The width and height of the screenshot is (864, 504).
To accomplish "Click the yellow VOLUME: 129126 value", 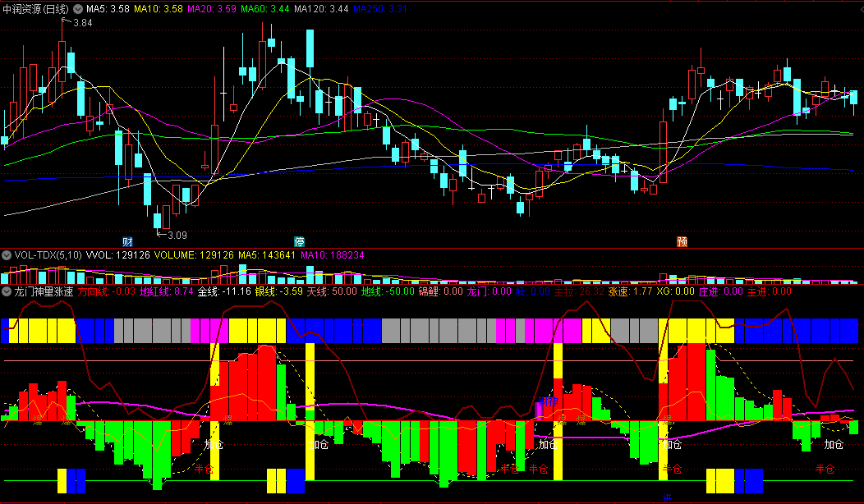I will 194,255.
